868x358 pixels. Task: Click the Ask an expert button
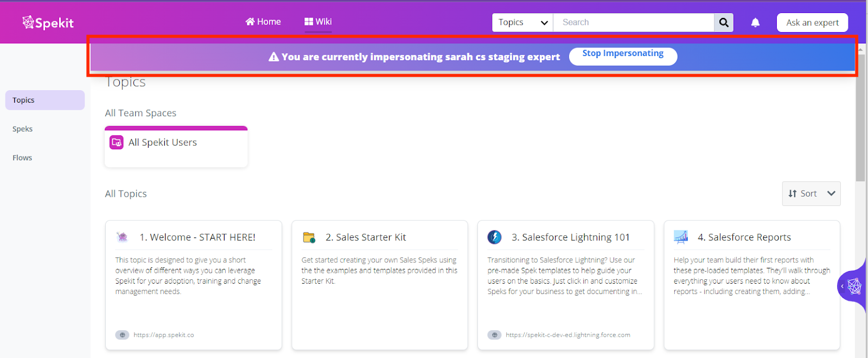(x=812, y=22)
